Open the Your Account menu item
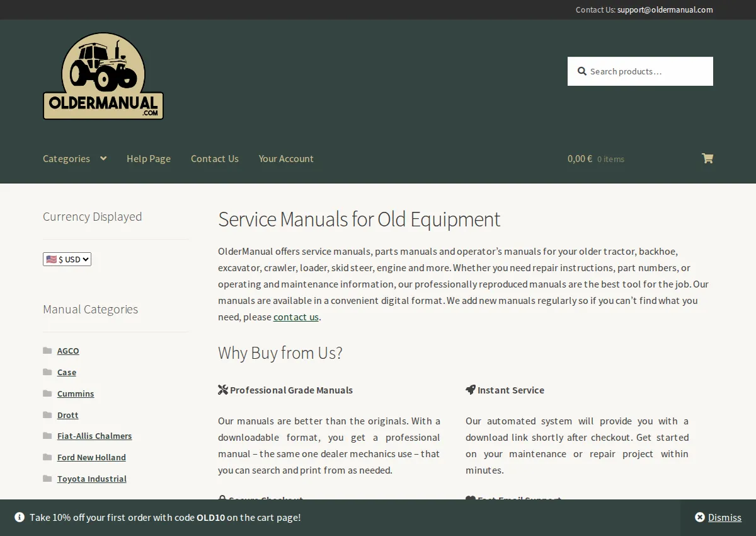The height and width of the screenshot is (536, 756). click(286, 158)
